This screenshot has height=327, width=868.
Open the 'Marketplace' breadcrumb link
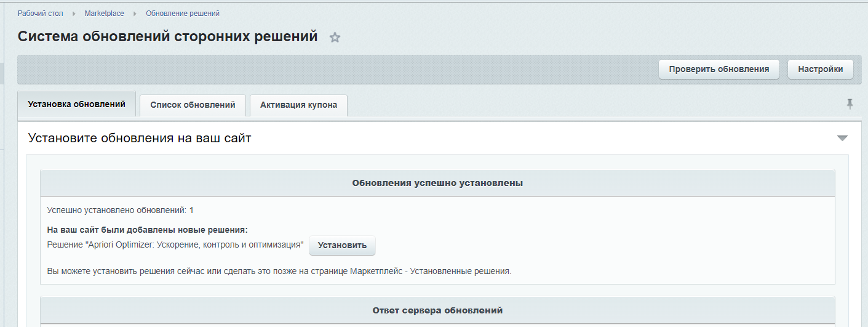click(104, 14)
